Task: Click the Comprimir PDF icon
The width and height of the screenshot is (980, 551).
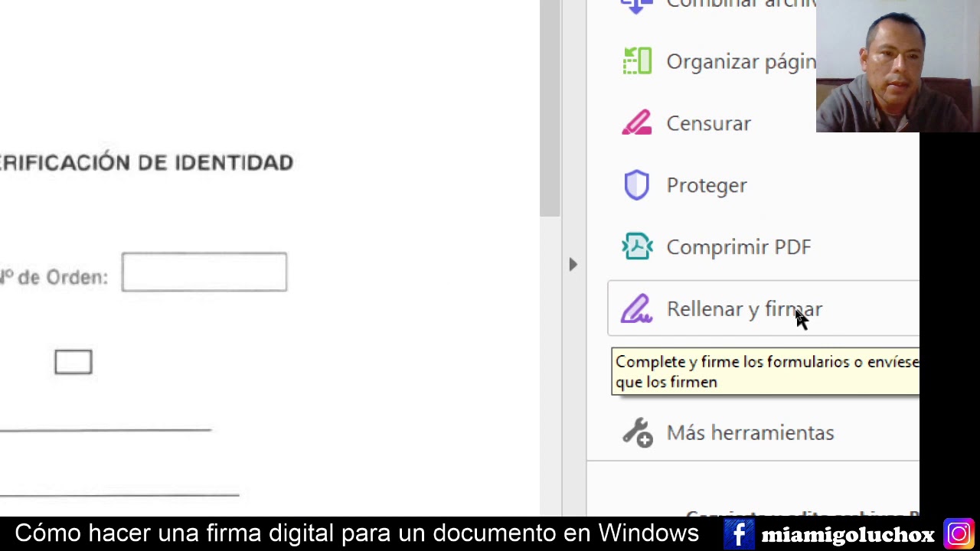Action: click(637, 246)
